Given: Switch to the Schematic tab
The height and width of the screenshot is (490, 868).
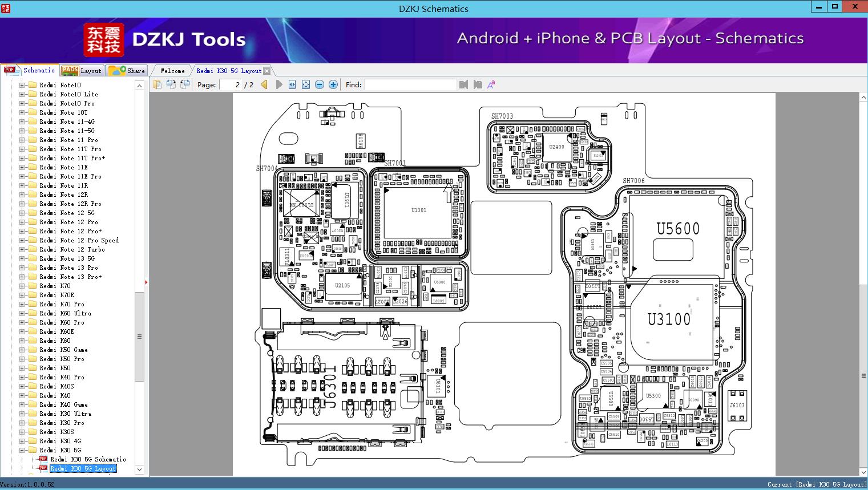Looking at the screenshot, I should point(30,70).
